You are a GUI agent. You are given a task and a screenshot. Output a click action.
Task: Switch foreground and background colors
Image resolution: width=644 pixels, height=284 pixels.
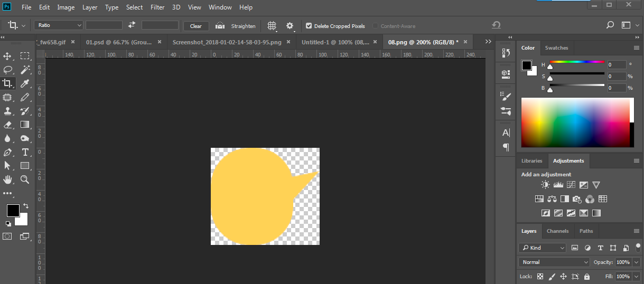coord(26,206)
